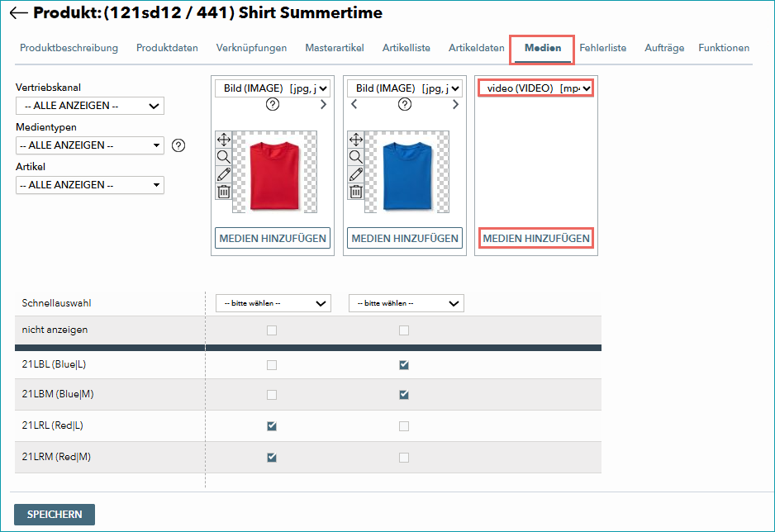775x532 pixels.
Task: Zoom into the red shirt image with magnifier
Action: (224, 157)
